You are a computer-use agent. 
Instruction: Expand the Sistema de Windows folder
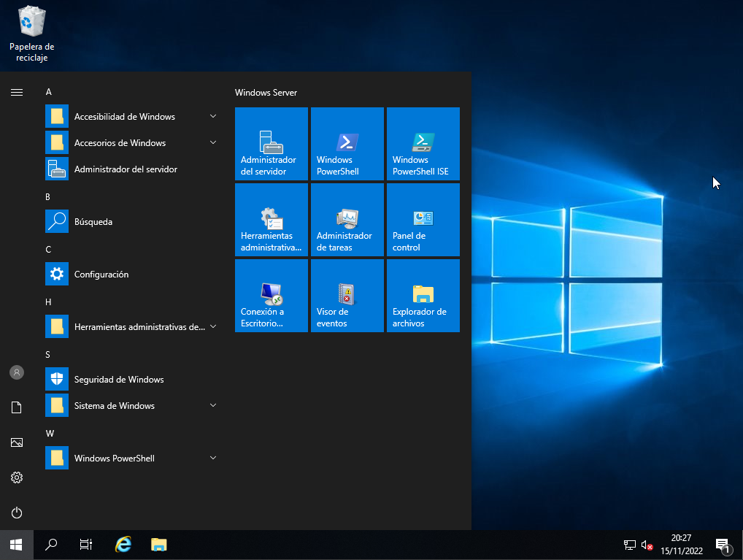coord(131,405)
